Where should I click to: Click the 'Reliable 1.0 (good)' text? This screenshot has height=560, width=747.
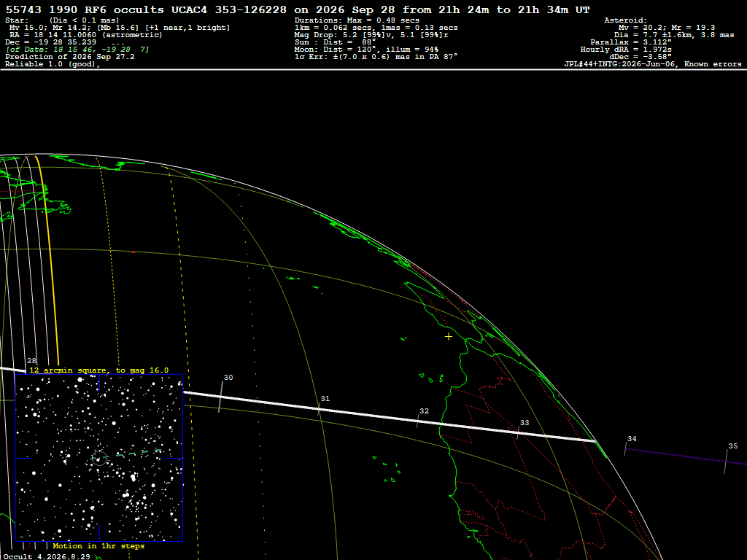[x=53, y=64]
